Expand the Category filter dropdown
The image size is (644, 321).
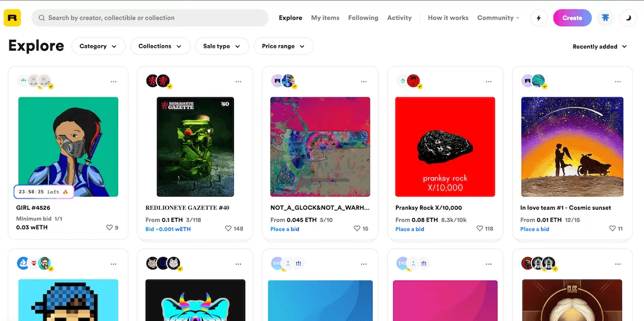point(97,46)
